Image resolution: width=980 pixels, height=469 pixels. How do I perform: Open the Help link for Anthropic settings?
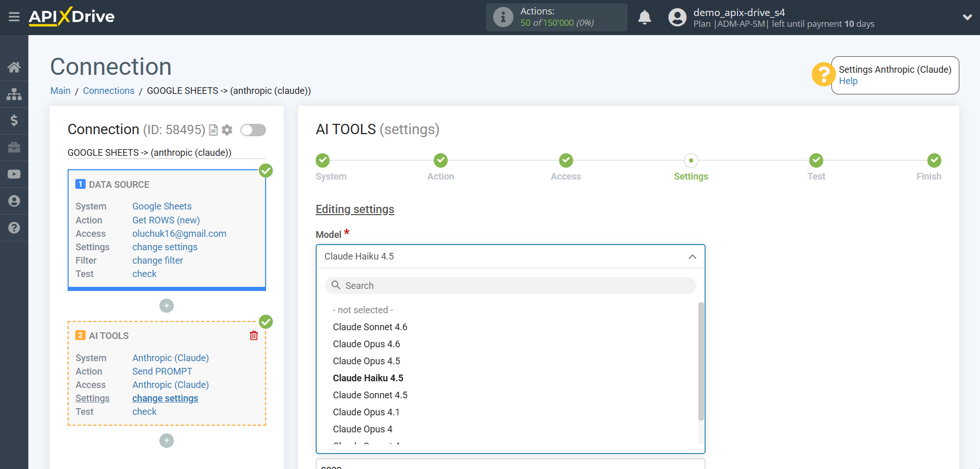(848, 81)
